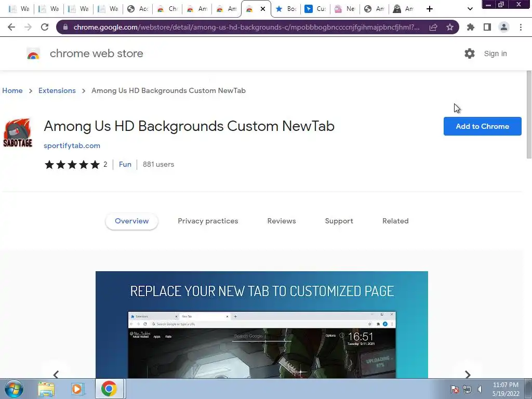Screen dimensions: 532x399
Task: Open Windows Explorer from taskbar
Action: (x=46, y=389)
